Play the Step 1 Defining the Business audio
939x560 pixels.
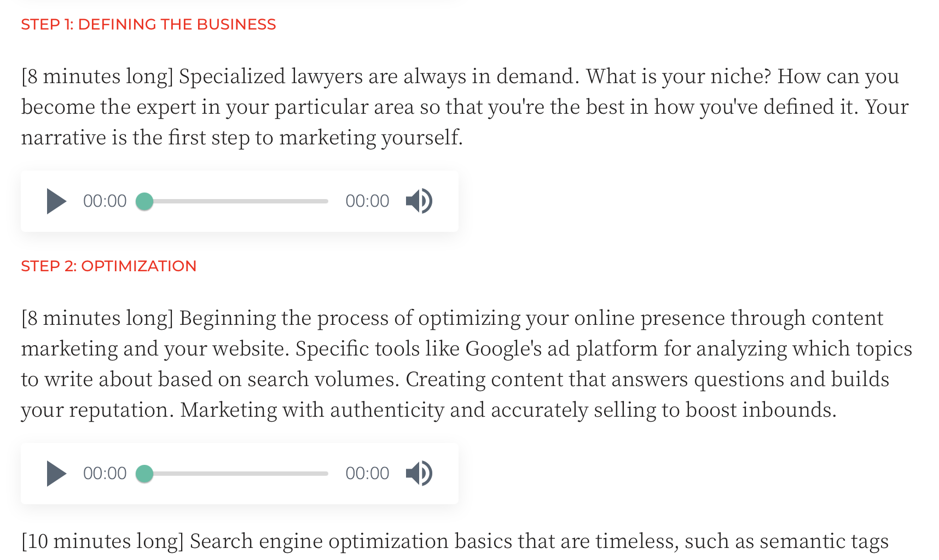[x=56, y=201]
